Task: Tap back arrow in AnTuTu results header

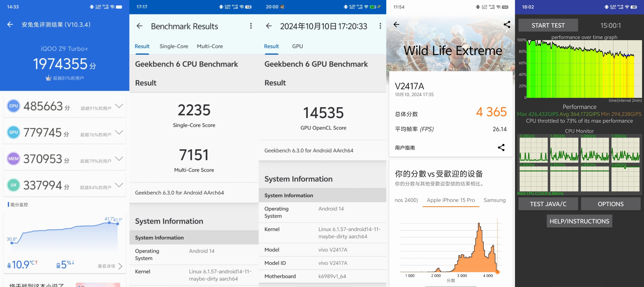Action: point(10,25)
